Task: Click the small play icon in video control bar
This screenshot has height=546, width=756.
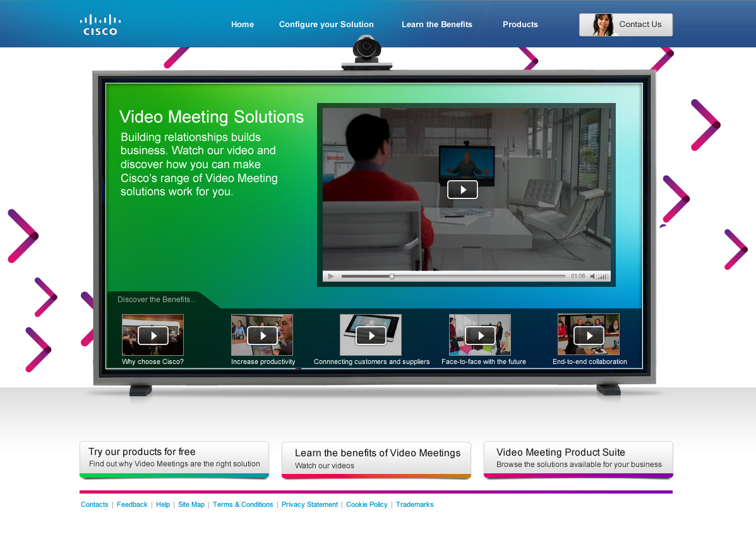Action: (x=331, y=276)
